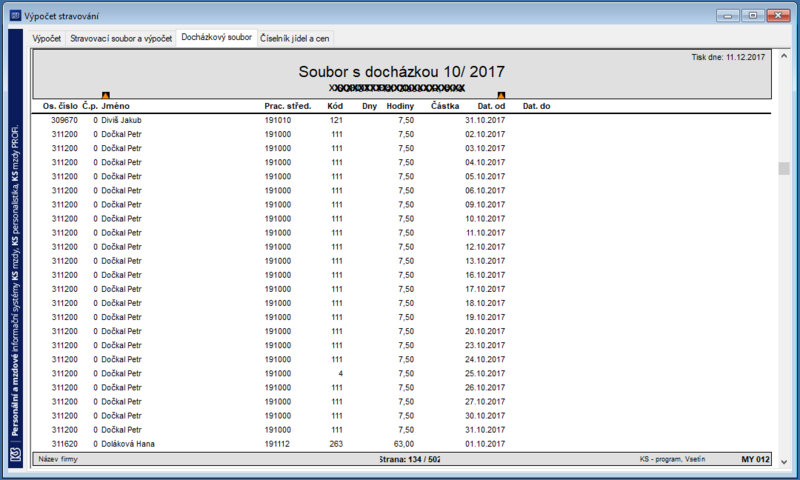This screenshot has height=480, width=800.
Task: Click the Dny column header
Action: click(x=369, y=106)
